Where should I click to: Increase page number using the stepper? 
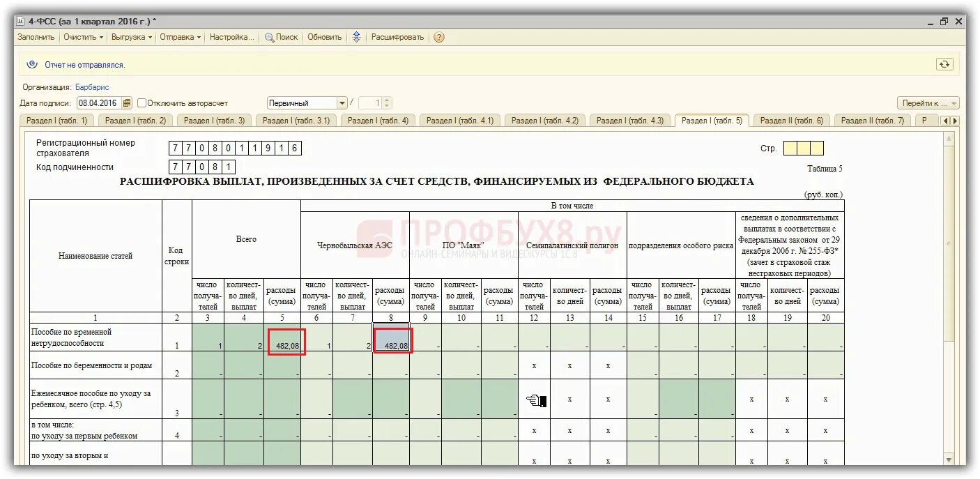(x=387, y=99)
